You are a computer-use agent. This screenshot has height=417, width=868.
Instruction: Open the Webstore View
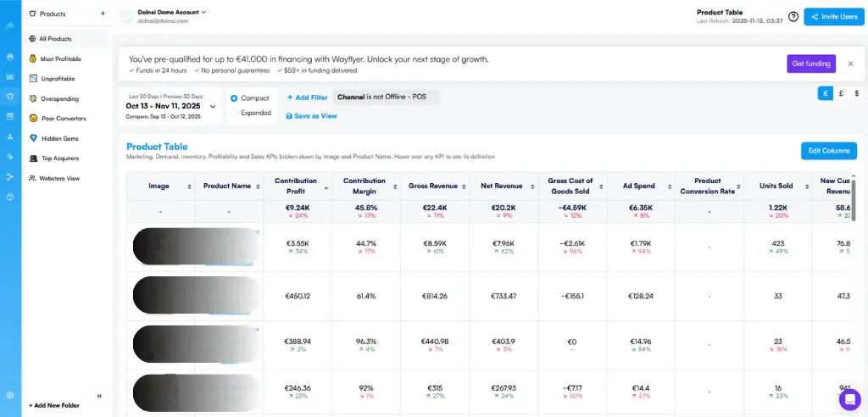[x=66, y=178]
